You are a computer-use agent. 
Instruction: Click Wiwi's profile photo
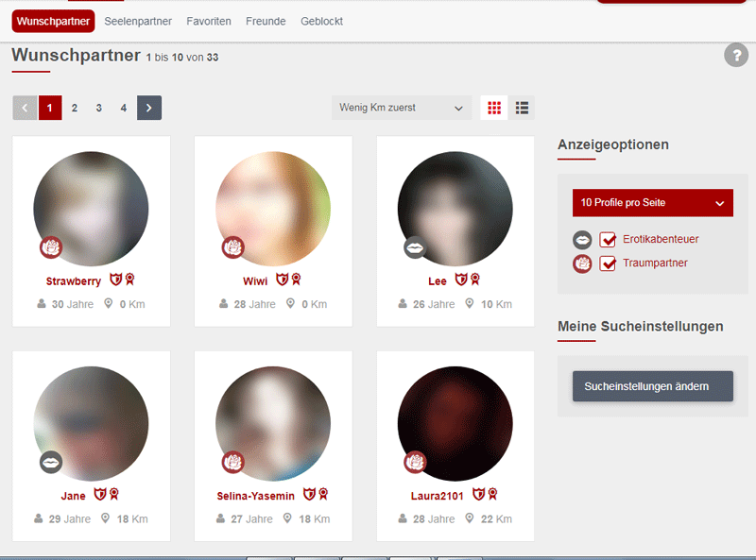pos(273,209)
